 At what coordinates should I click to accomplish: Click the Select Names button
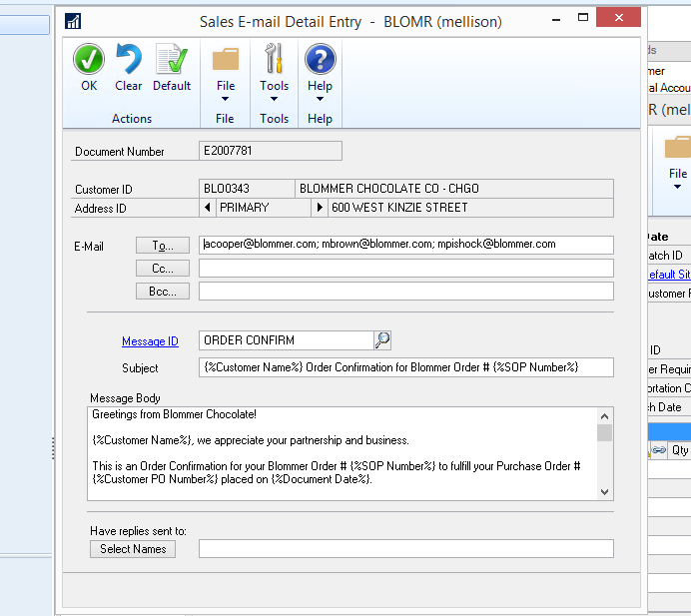click(133, 549)
